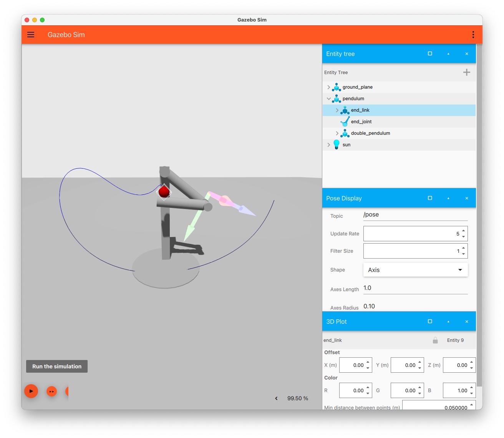504x438 pixels.
Task: Click the orange play button
Action: [x=31, y=391]
